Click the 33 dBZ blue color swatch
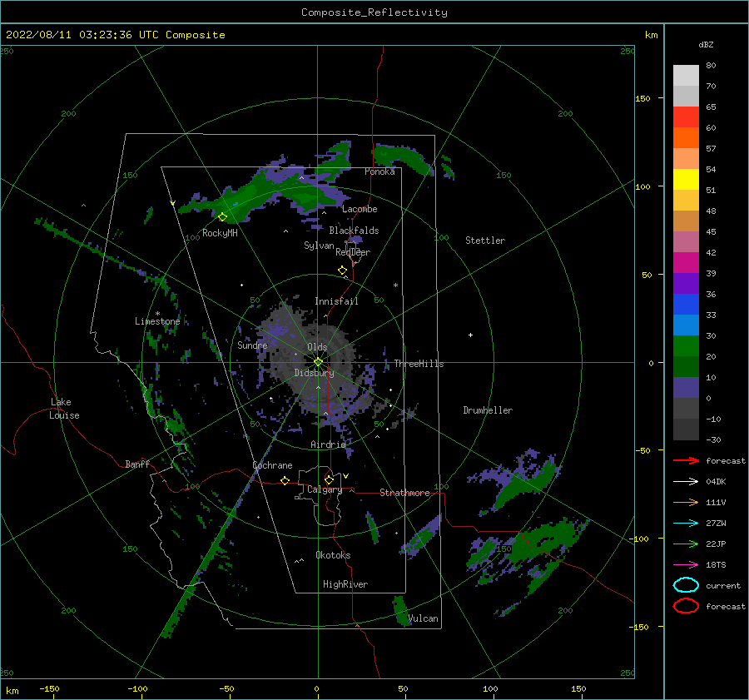 tap(686, 304)
